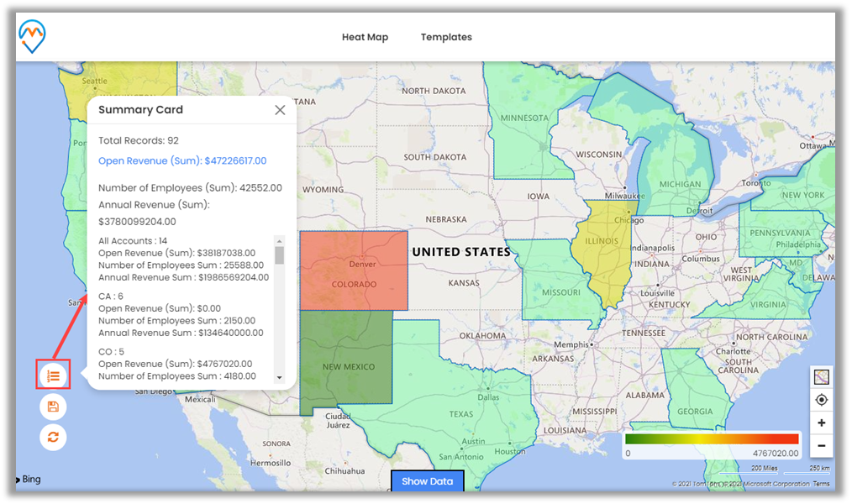Screen dimensions: 852x504
Task: Click the Show Data button
Action: (427, 481)
